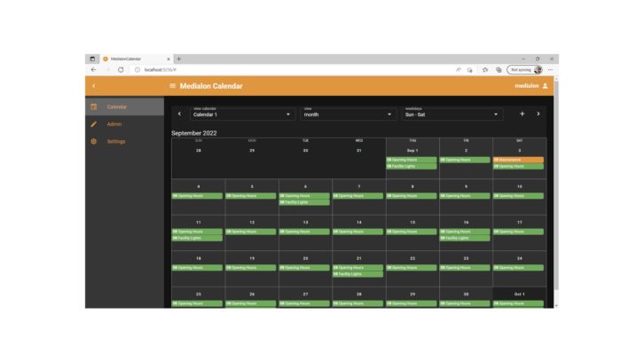Click the localhost address bar

(x=295, y=70)
